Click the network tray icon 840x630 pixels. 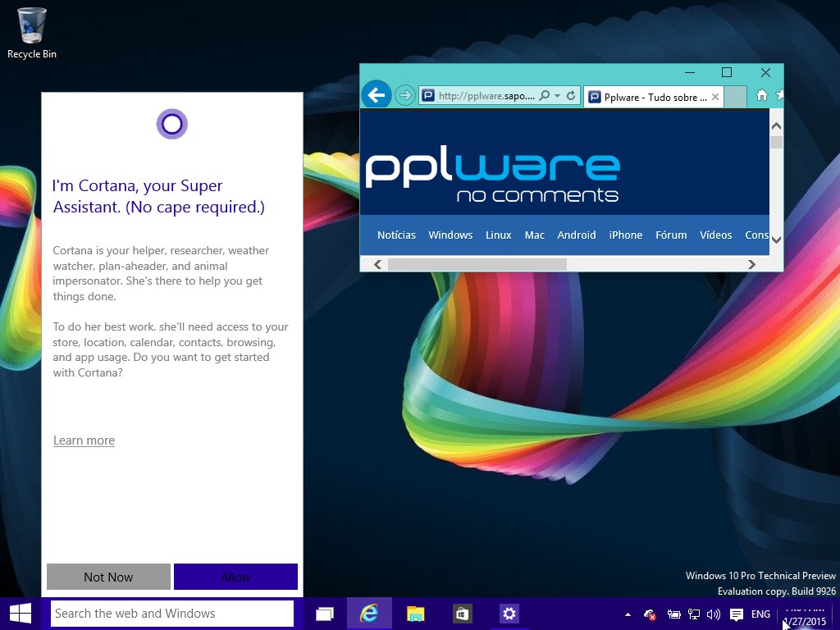[694, 614]
